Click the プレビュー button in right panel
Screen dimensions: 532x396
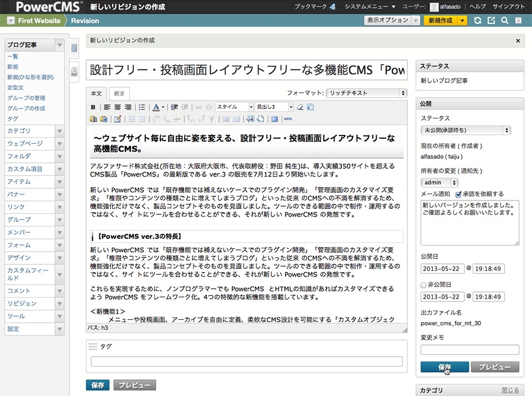495,367
